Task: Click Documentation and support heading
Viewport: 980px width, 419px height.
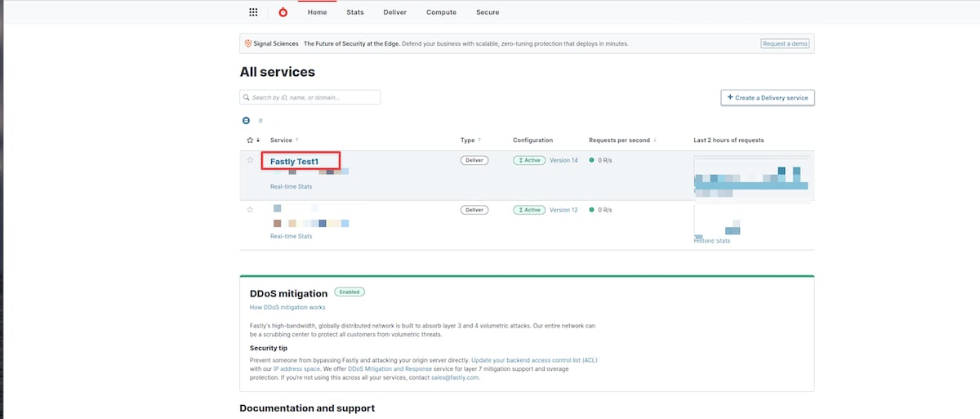Action: [x=307, y=408]
